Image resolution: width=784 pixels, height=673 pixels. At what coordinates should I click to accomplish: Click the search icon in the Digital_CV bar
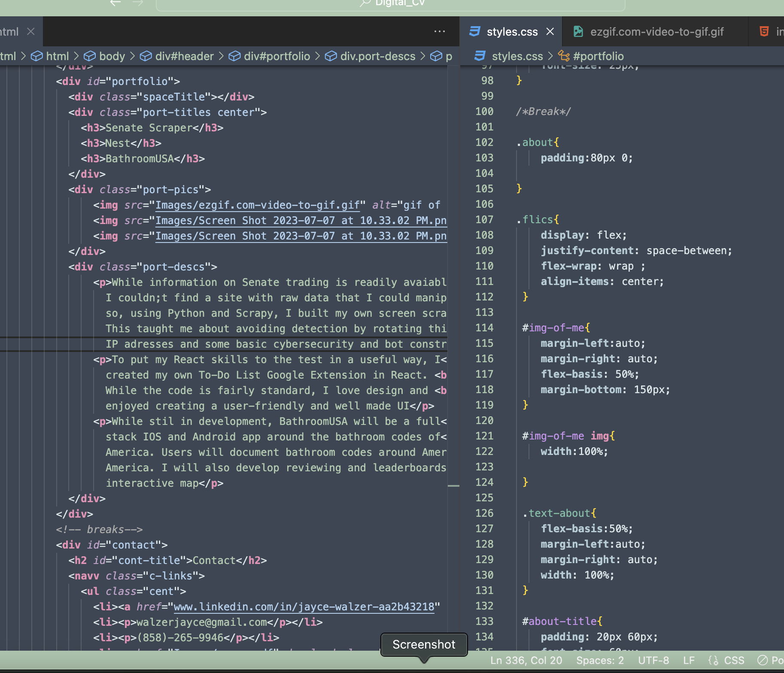point(364,3)
